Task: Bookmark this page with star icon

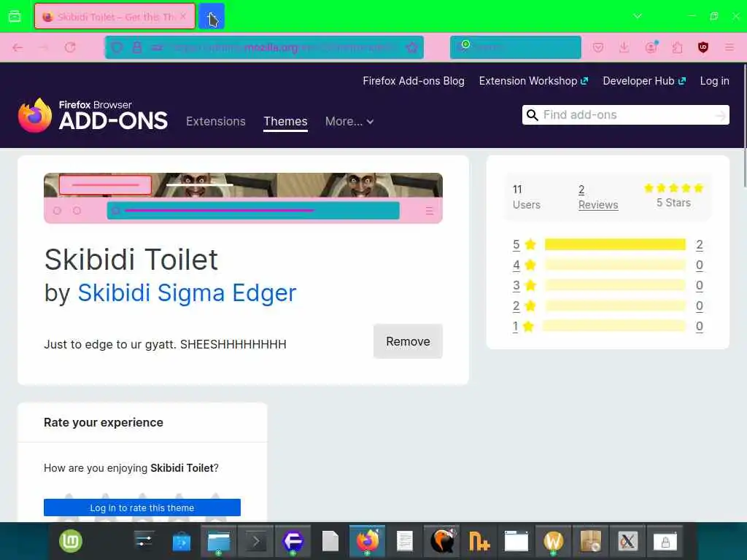Action: 412,47
